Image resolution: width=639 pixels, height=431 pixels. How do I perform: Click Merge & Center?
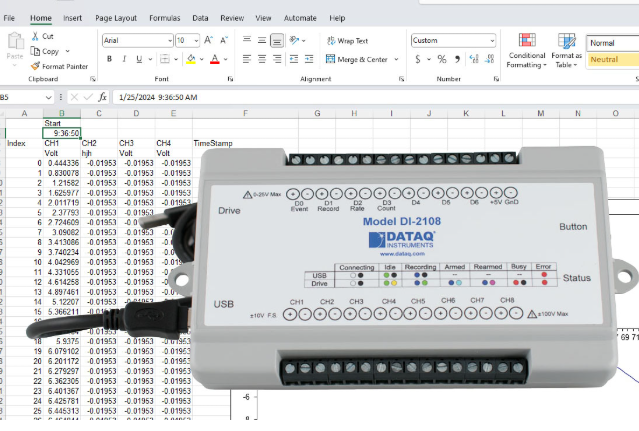(357, 59)
